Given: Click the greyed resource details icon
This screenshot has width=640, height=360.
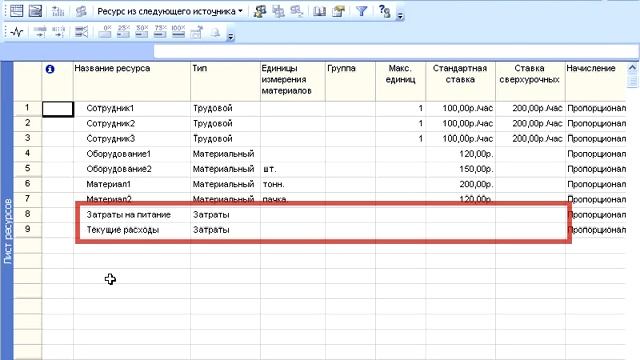Looking at the screenshot, I should 279,11.
